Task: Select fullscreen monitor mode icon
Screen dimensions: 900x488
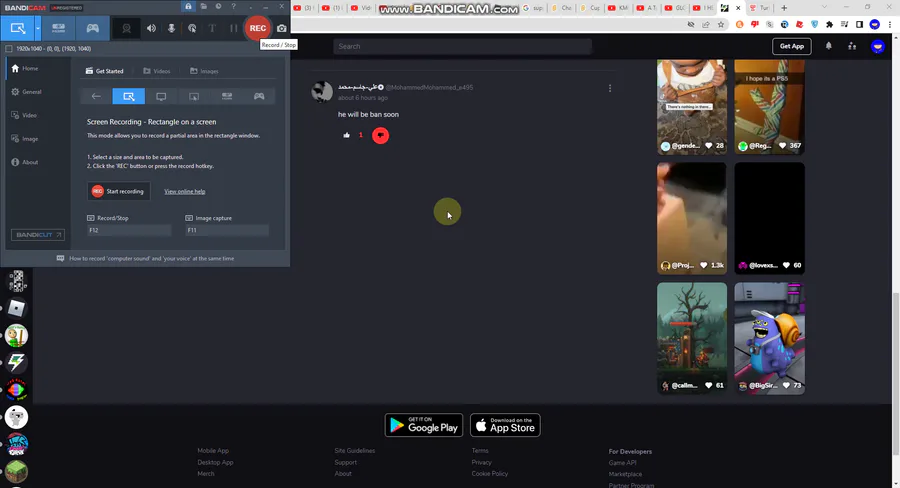Action: click(x=161, y=96)
